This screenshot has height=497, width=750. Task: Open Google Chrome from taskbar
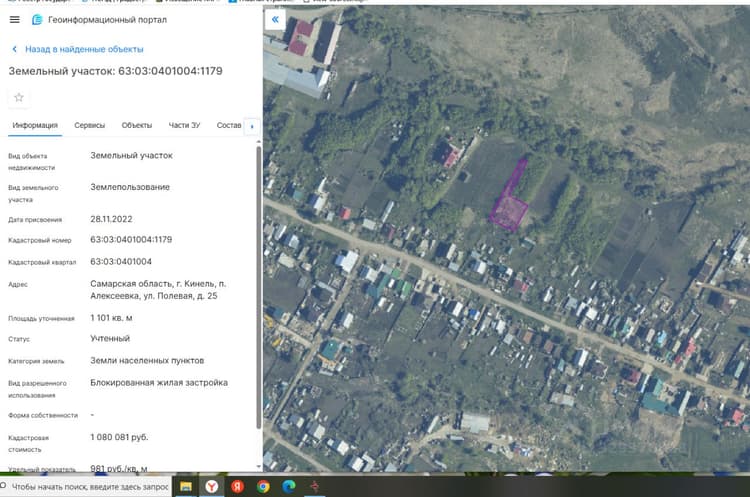point(263,487)
